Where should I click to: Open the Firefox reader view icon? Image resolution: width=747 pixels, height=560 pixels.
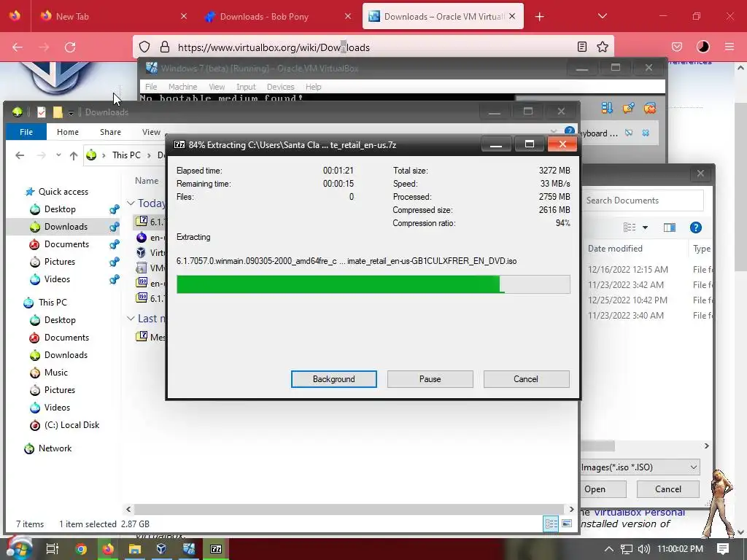[x=581, y=47]
